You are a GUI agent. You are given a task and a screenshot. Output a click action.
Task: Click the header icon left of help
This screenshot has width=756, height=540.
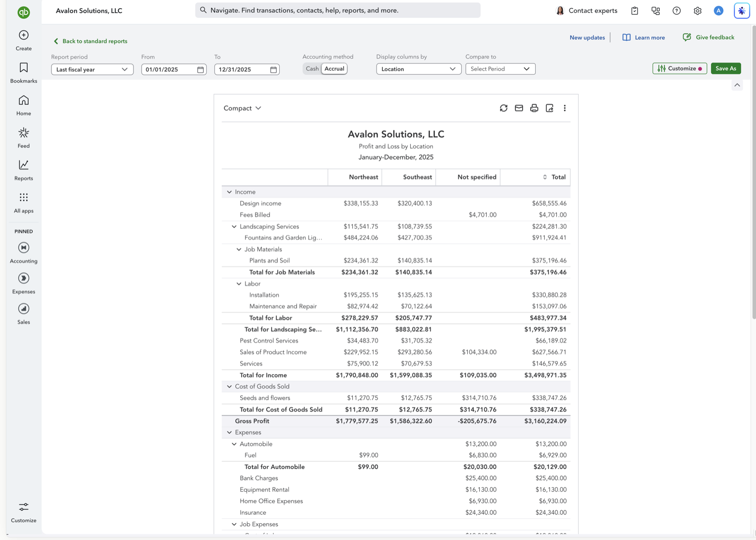point(656,11)
